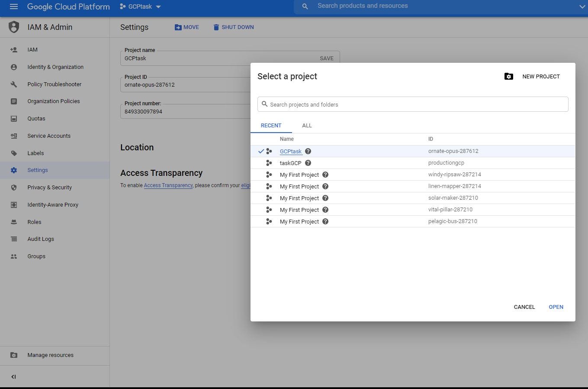Select My First Project windy-ripsaw-287214
Image resolution: width=588 pixels, height=389 pixels.
(413, 175)
